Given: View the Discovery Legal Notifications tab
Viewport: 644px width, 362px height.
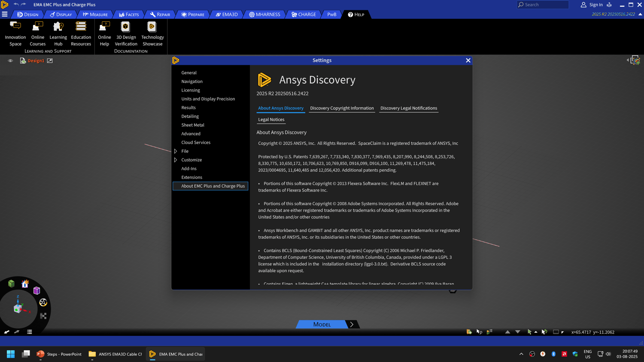Looking at the screenshot, I should pos(409,108).
